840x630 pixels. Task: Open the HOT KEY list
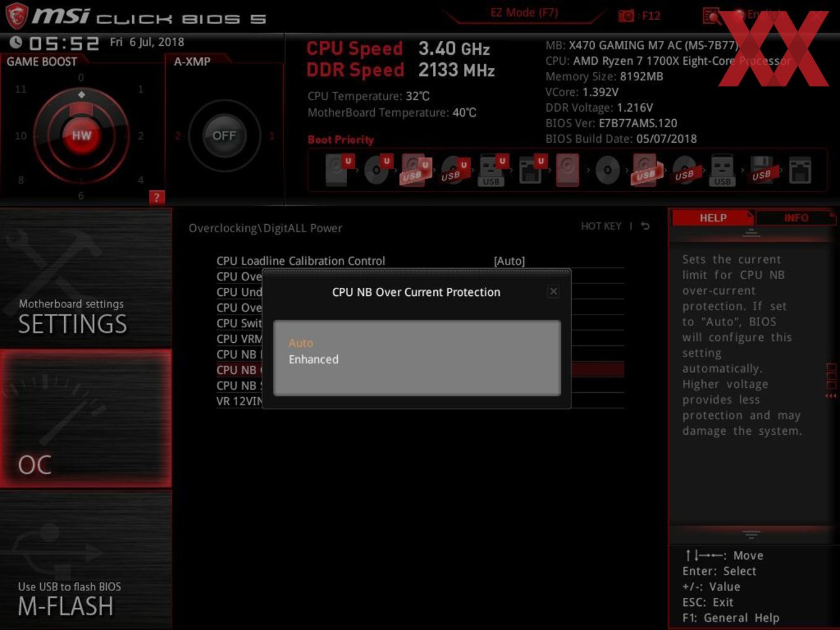point(601,226)
